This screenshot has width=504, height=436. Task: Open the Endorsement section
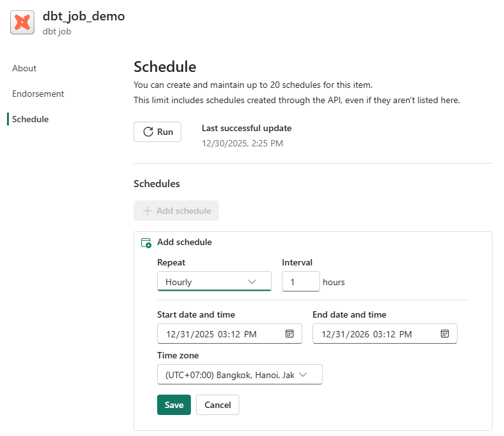pyautogui.click(x=38, y=94)
